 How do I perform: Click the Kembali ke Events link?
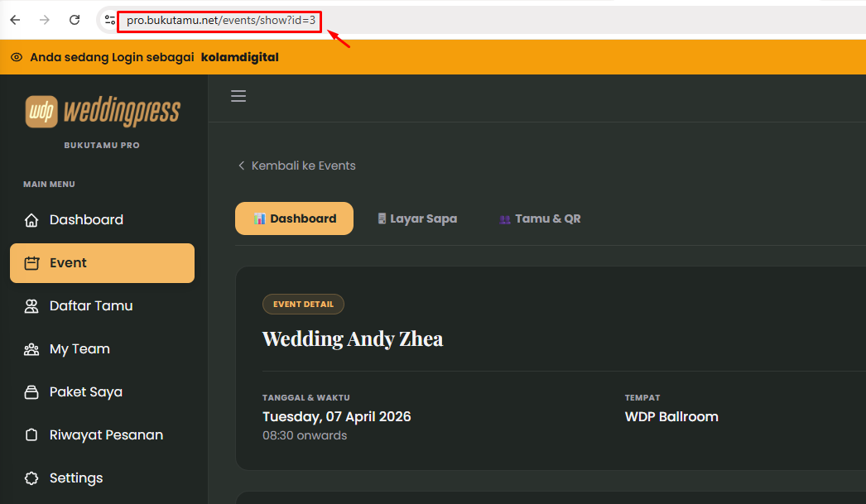click(296, 165)
